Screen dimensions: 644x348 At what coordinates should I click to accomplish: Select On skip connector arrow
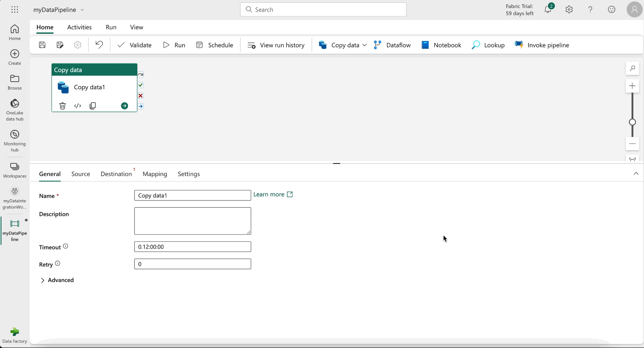141,74
